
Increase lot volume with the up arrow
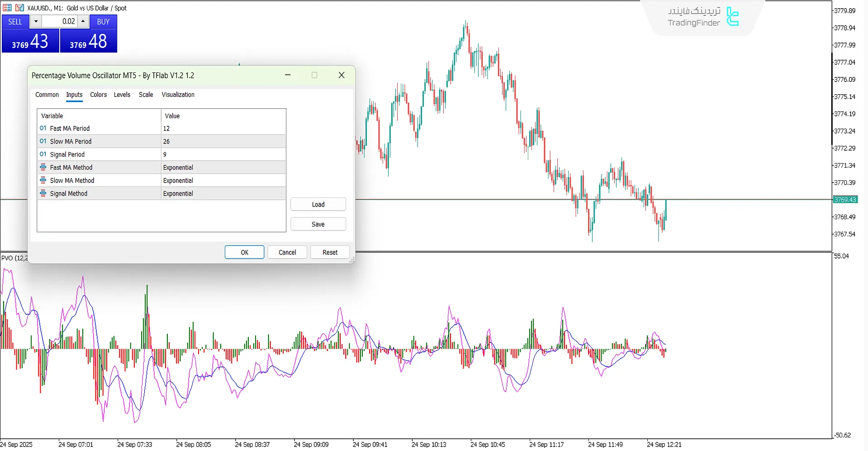tap(83, 21)
